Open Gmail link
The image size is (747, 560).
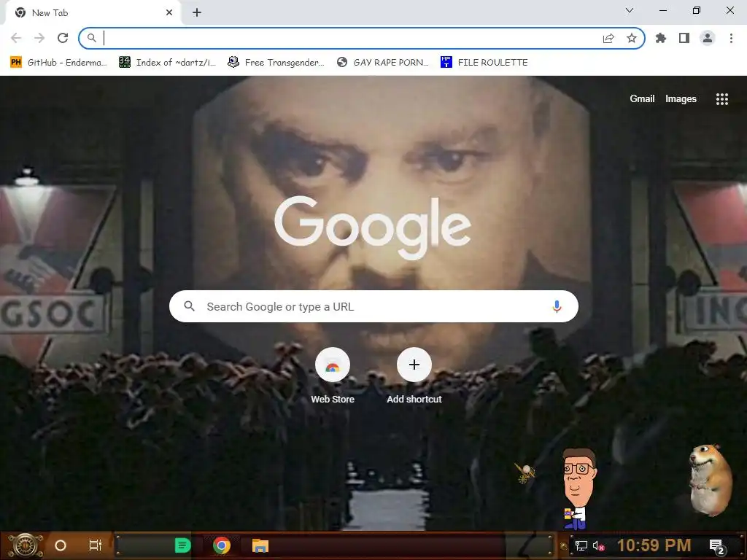(x=642, y=98)
